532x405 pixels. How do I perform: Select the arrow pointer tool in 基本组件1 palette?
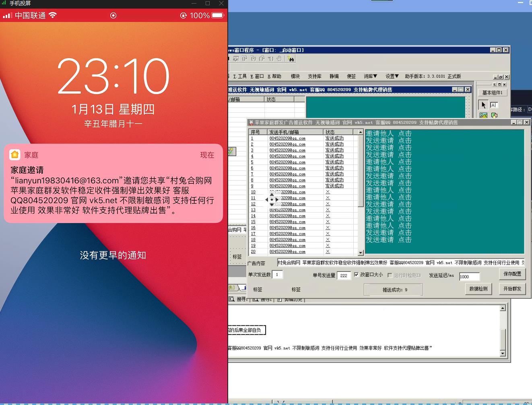pyautogui.click(x=483, y=105)
